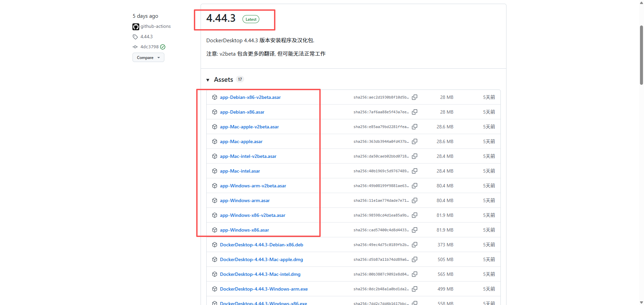Click the Latest release badge
This screenshot has height=305, width=644.
tap(251, 19)
